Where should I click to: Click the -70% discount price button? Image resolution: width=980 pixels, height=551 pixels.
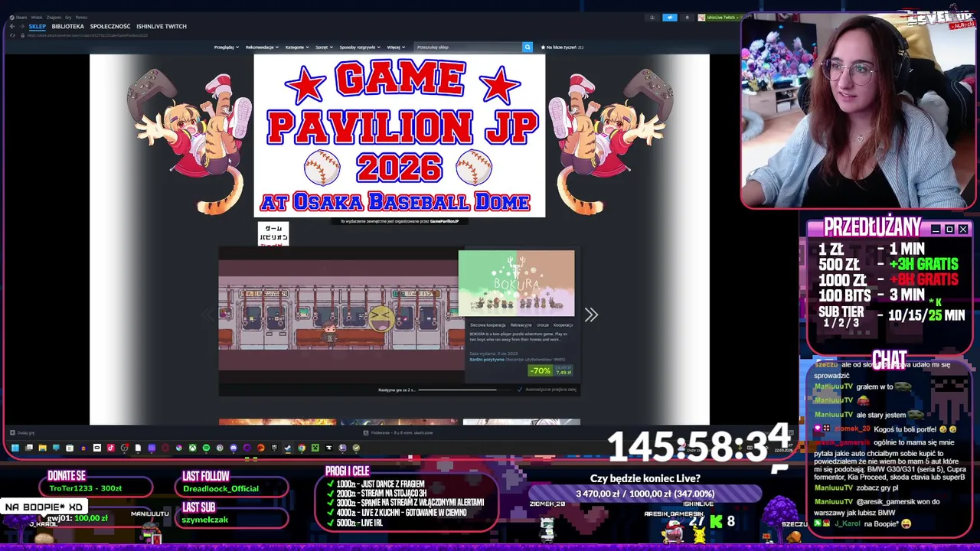(x=550, y=370)
